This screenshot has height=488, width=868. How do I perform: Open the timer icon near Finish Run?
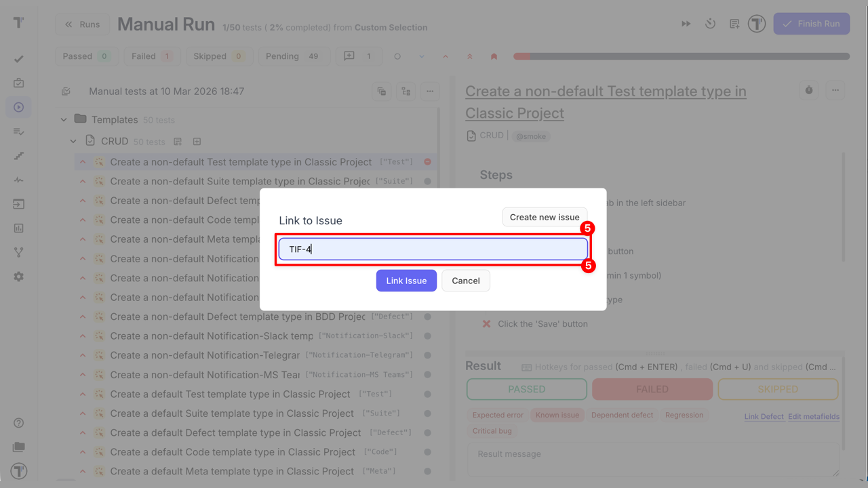coord(710,23)
